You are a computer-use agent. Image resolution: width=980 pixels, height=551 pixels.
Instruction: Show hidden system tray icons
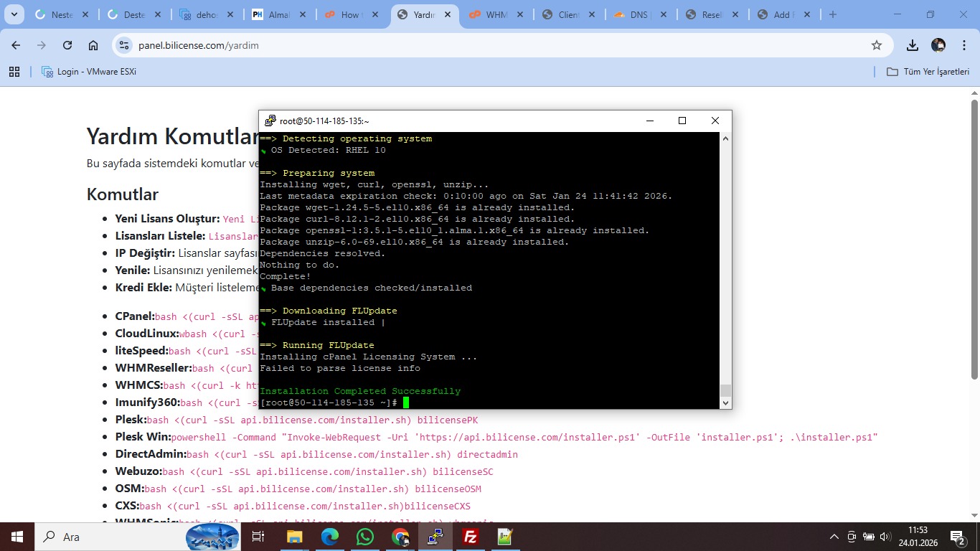(x=834, y=537)
